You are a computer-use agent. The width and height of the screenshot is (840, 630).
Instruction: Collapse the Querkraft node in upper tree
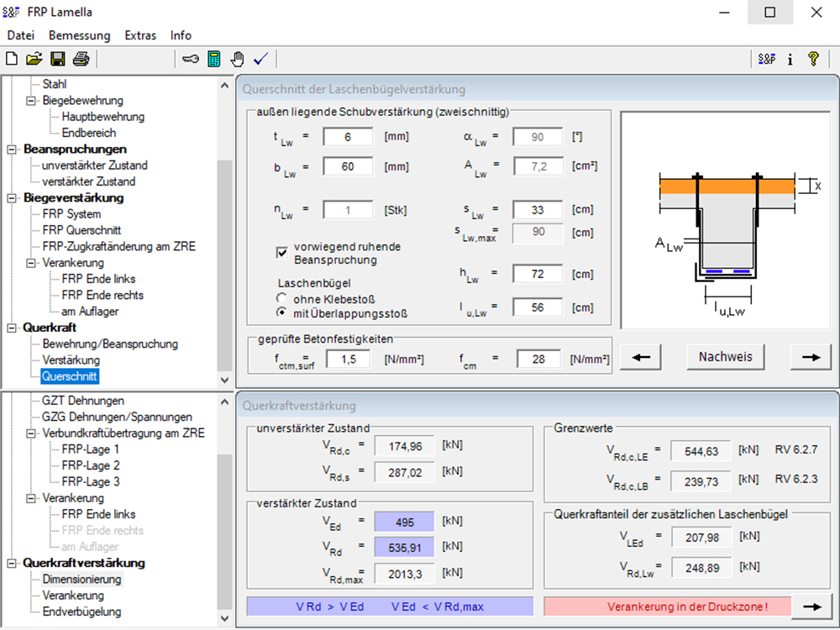[x=12, y=328]
